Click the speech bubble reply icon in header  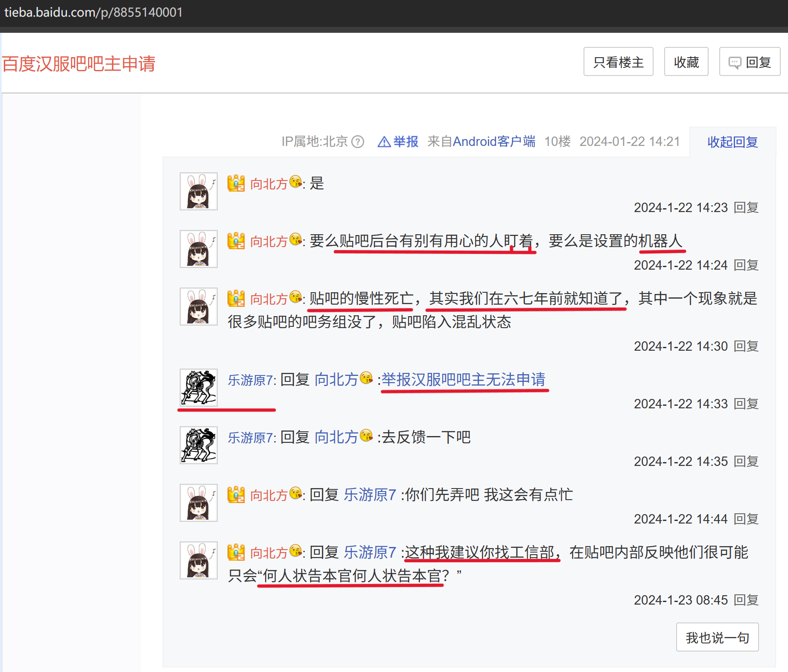tap(734, 63)
